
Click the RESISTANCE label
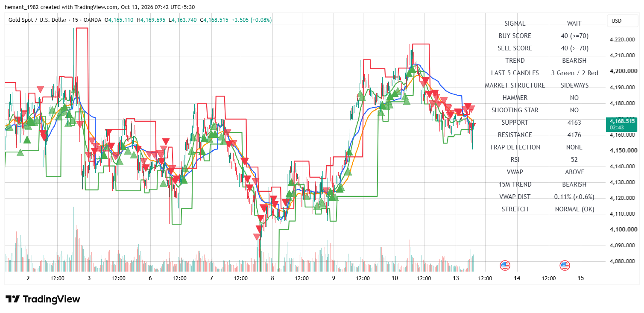[x=515, y=135]
